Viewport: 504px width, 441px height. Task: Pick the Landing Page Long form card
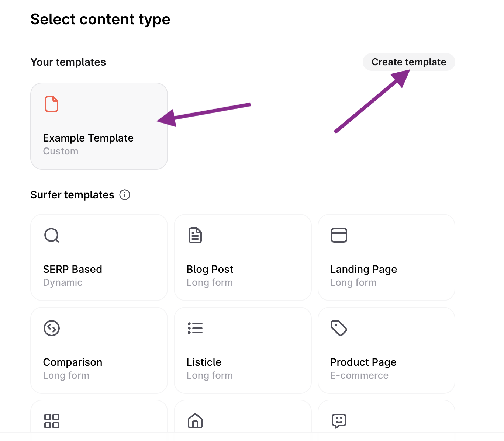[x=386, y=257]
